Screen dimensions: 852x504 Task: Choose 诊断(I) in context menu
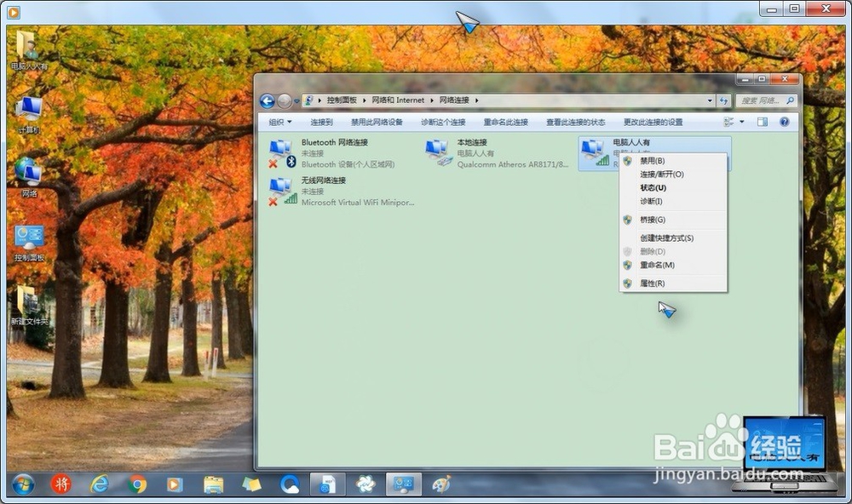673,202
